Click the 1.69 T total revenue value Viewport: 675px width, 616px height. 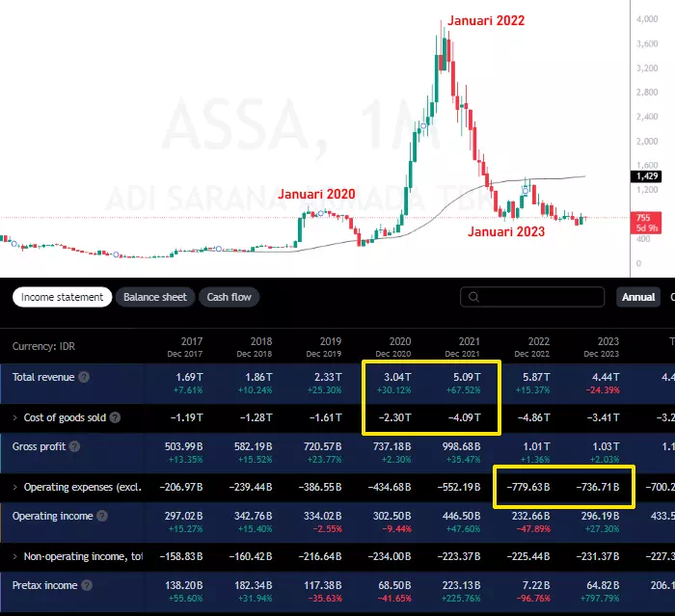point(189,378)
